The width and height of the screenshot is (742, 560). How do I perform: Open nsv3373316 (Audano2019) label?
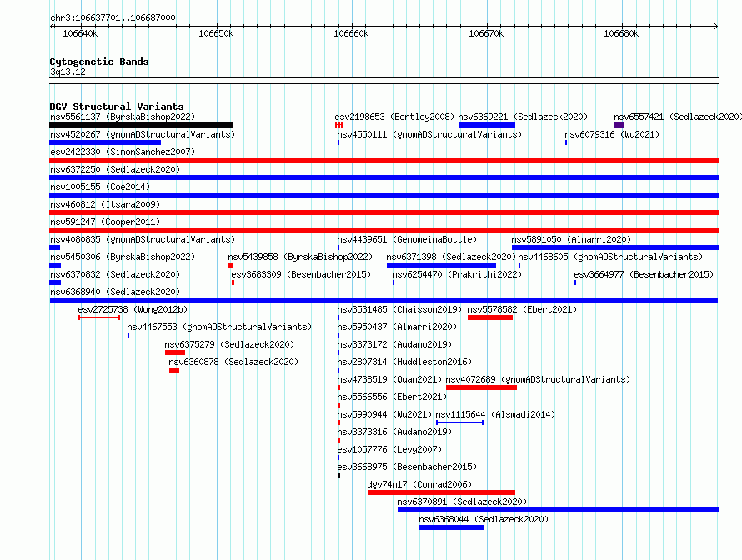(x=394, y=432)
